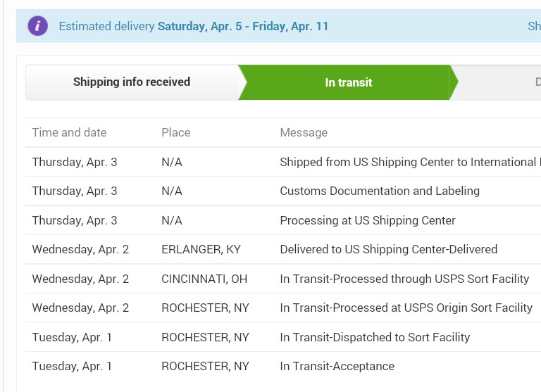The width and height of the screenshot is (541, 392).
Task: Click the Place column header
Action: tap(175, 132)
